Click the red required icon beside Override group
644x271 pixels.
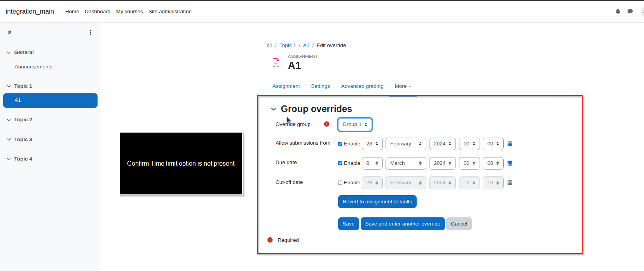click(326, 124)
